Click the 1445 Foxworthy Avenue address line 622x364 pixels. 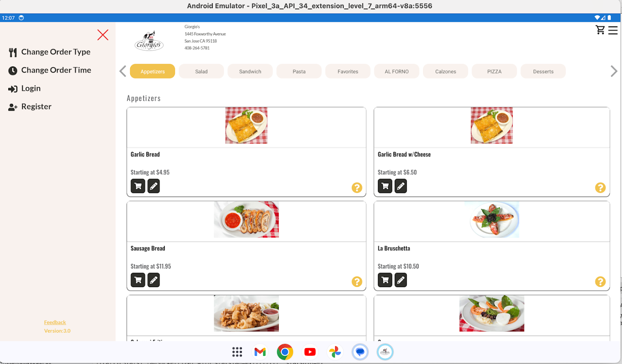[x=205, y=34]
